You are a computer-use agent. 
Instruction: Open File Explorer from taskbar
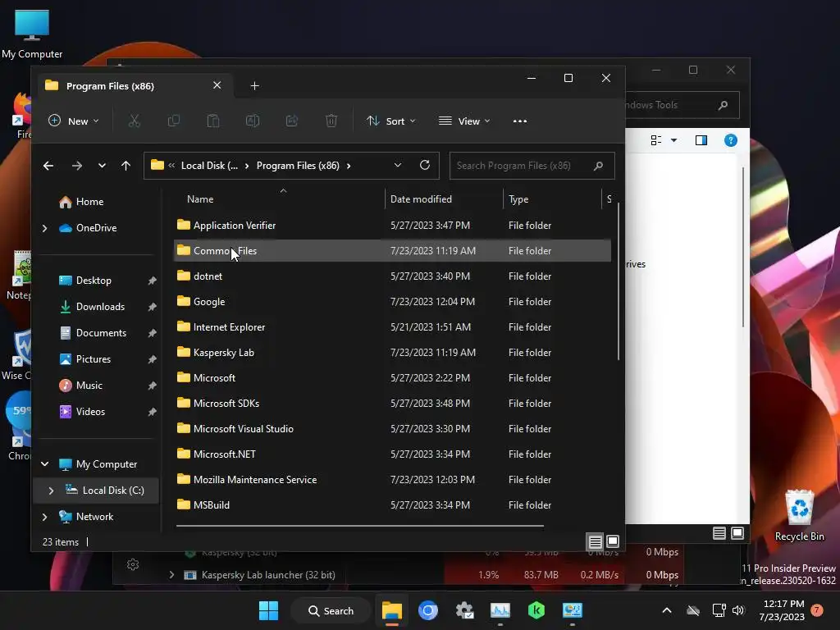point(391,610)
